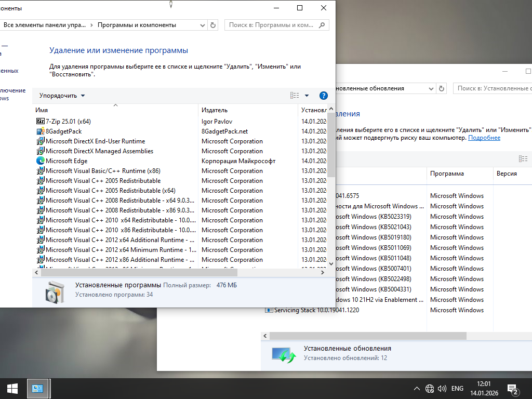Expand the Упорядочить dropdown menu

[x=62, y=96]
